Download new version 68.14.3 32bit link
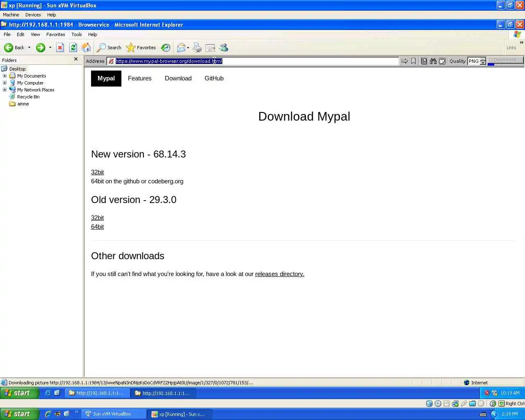This screenshot has height=420, width=525. point(97,172)
